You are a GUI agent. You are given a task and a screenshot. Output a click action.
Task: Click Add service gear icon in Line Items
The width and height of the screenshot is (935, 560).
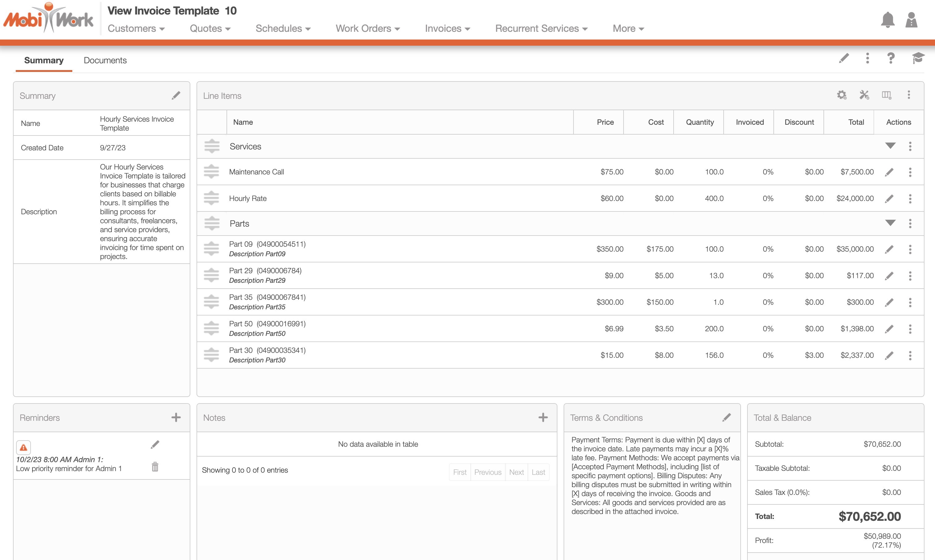(841, 95)
